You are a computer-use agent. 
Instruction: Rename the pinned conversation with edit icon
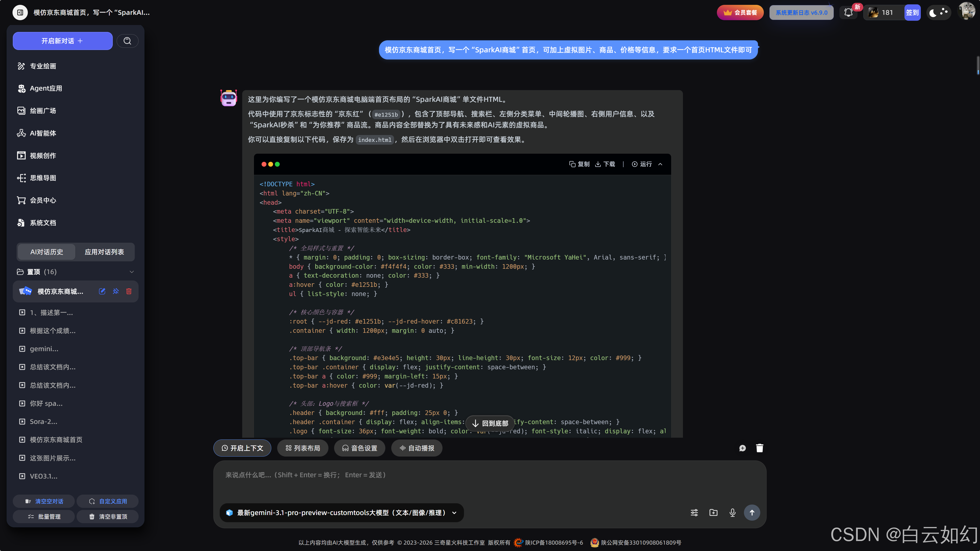click(x=102, y=291)
